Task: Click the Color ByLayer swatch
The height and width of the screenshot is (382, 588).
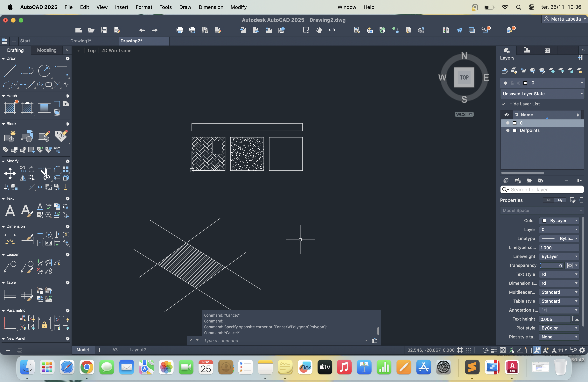Action: pos(544,221)
